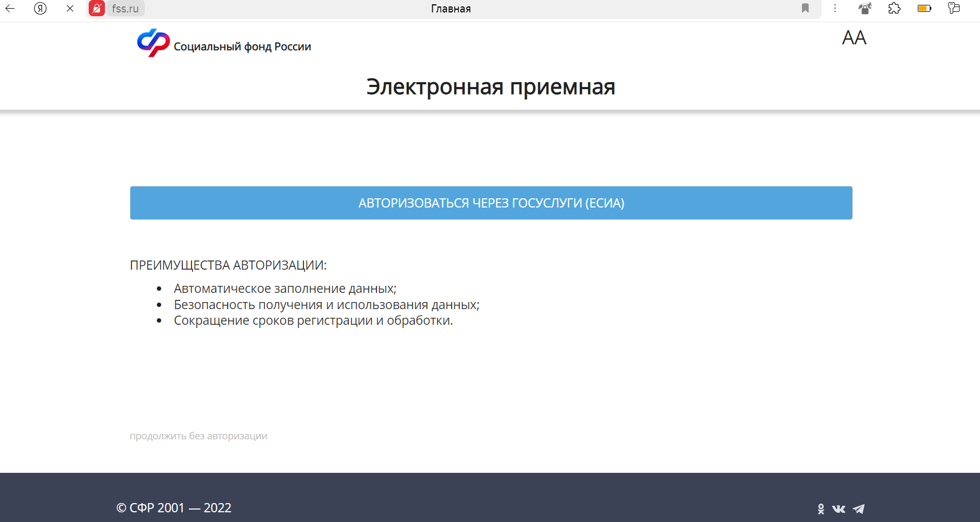Image resolution: width=980 pixels, height=522 pixels.
Task: Open the three-dot browser menu
Action: click(835, 8)
